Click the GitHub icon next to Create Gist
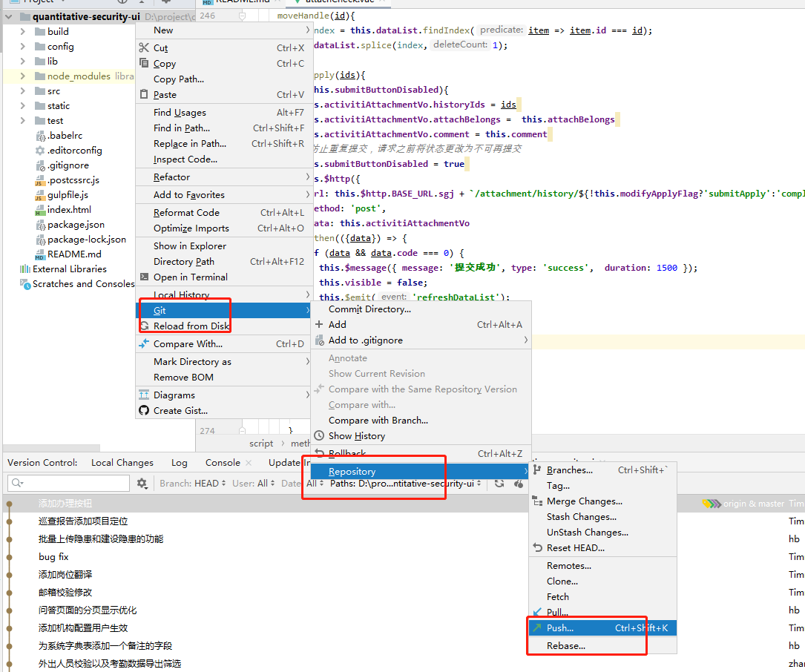 click(143, 410)
